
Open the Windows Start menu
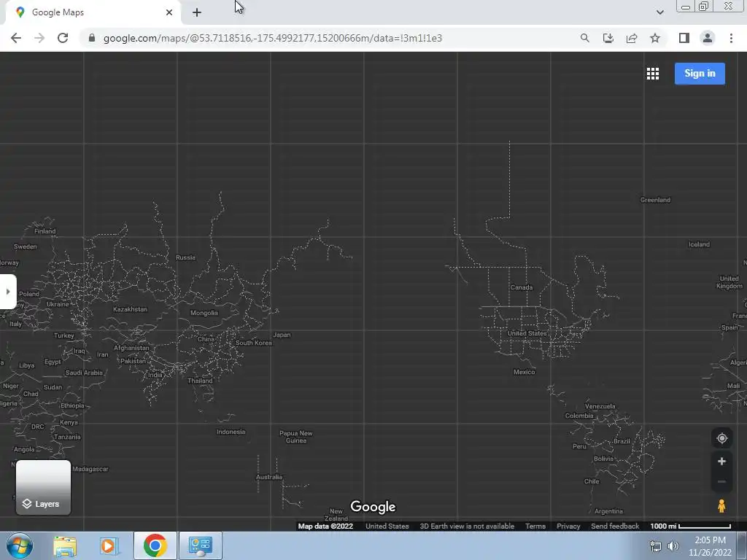[20, 545]
